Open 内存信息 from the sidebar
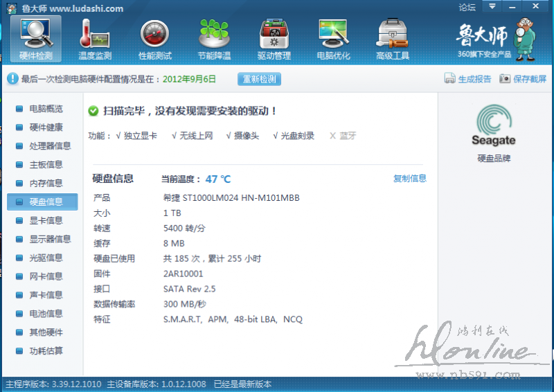 click(46, 184)
